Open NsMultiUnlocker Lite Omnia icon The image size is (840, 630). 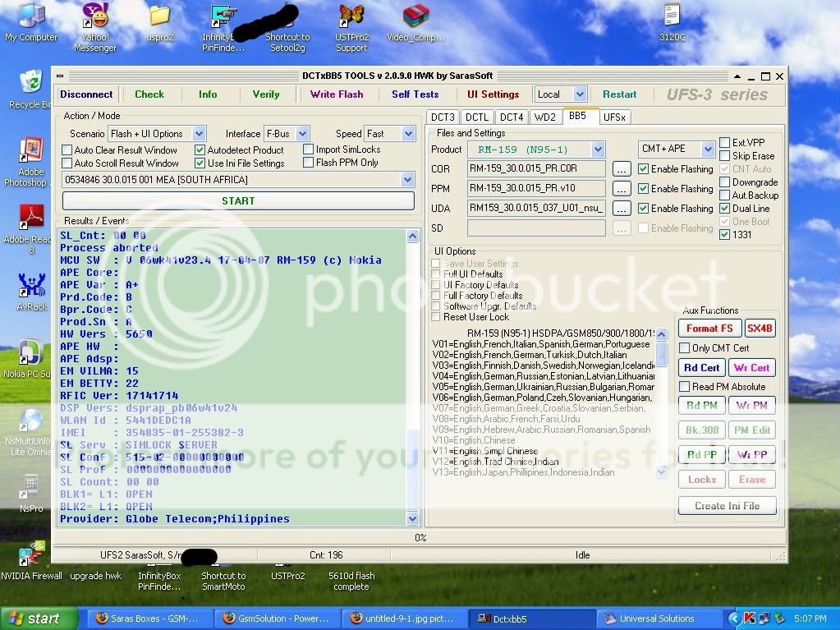click(x=30, y=432)
